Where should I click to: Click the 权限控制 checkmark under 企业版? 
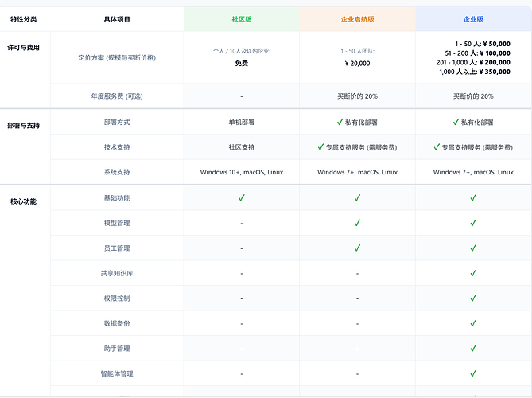473,298
